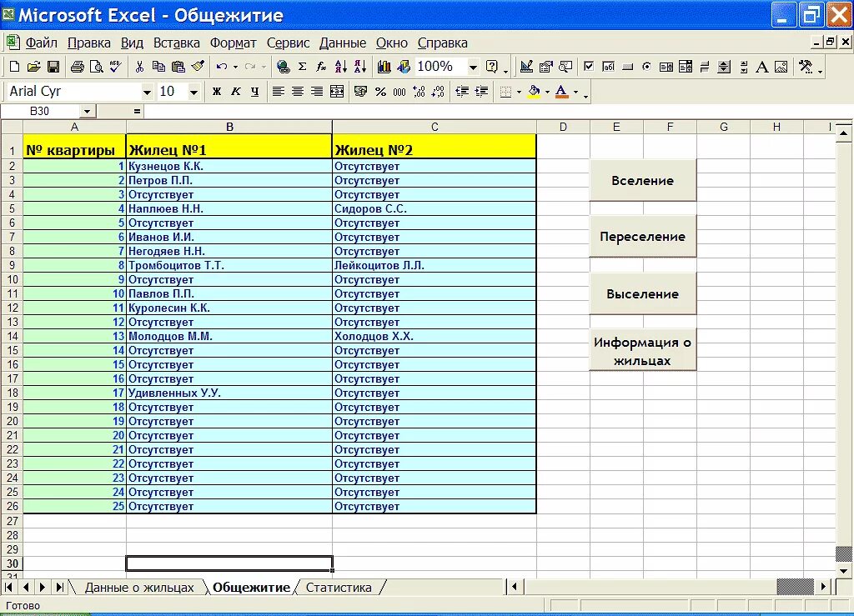Save workbook floppy disk icon
Image resolution: width=854 pixels, height=616 pixels.
coord(53,67)
